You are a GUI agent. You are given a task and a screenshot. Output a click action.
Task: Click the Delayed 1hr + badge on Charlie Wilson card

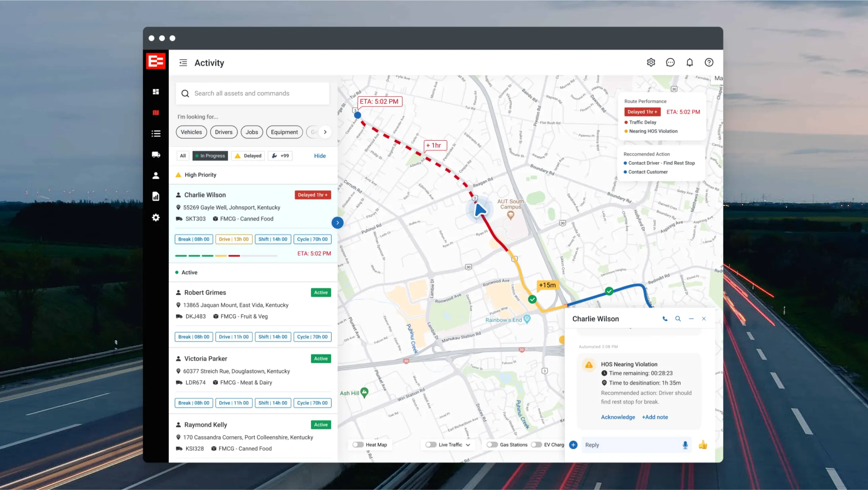[x=313, y=195]
